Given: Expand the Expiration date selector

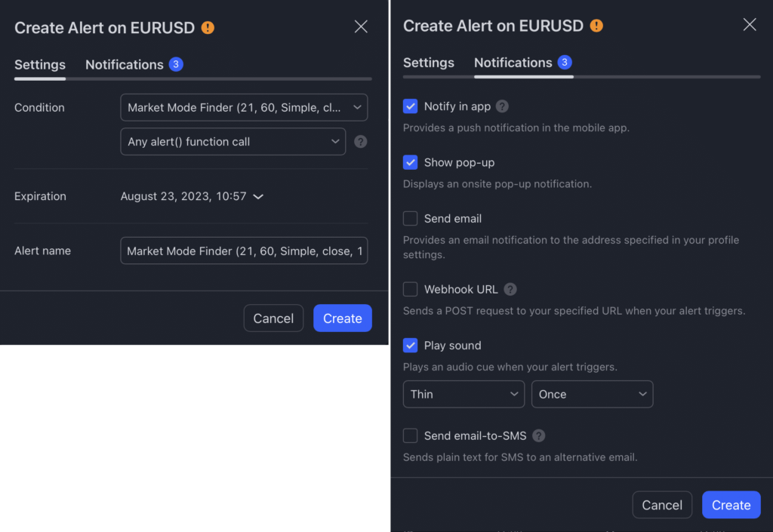Looking at the screenshot, I should pos(192,196).
